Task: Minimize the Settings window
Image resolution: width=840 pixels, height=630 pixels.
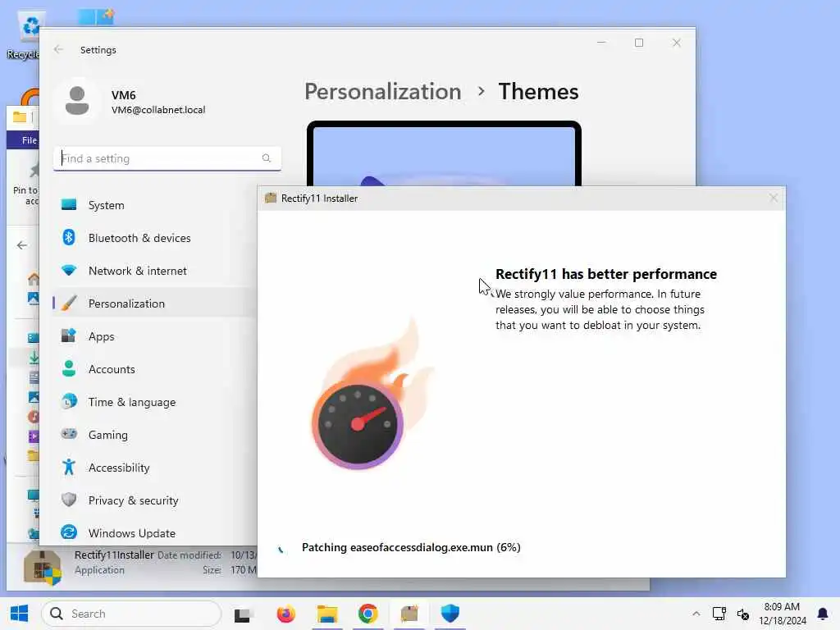Action: click(x=601, y=43)
